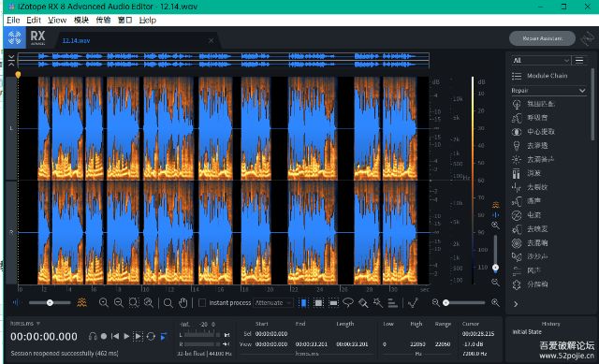Select the Lasso tool
Screen dimensions: 599x364
[x=347, y=303]
